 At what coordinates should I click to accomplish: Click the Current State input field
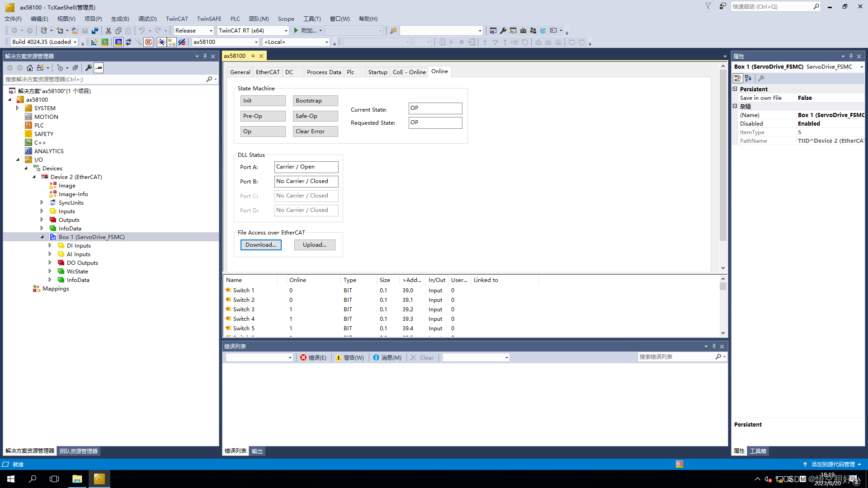coord(434,108)
